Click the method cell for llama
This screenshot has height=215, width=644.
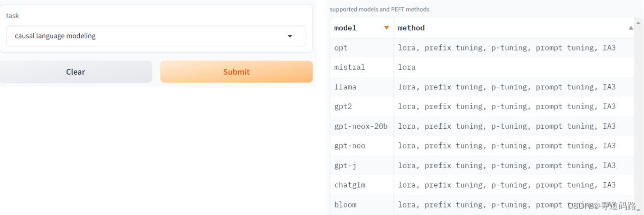point(514,87)
